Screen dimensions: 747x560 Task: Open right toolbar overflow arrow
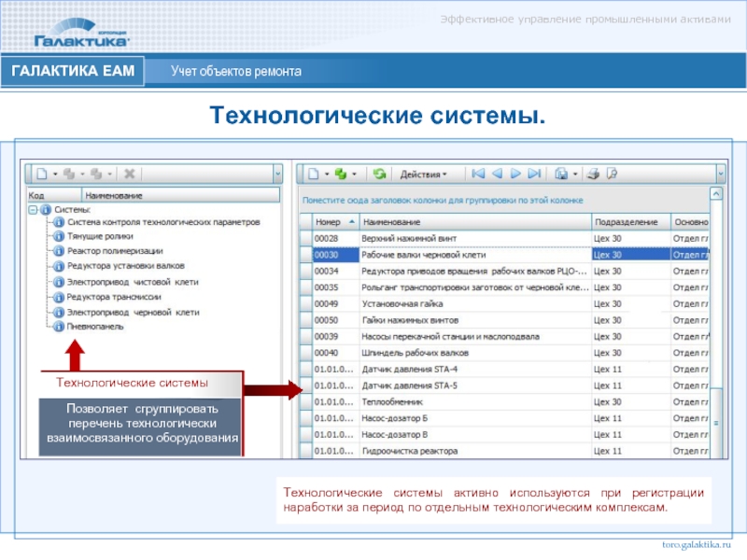(x=720, y=175)
